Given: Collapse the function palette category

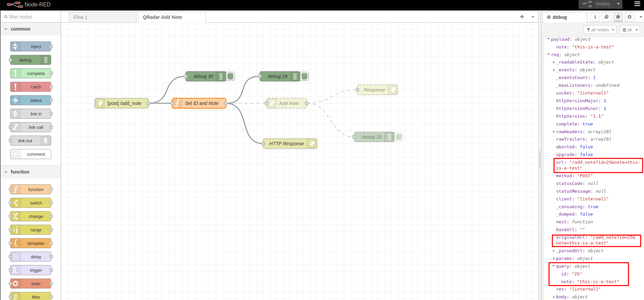Looking at the screenshot, I should click(x=31, y=172).
